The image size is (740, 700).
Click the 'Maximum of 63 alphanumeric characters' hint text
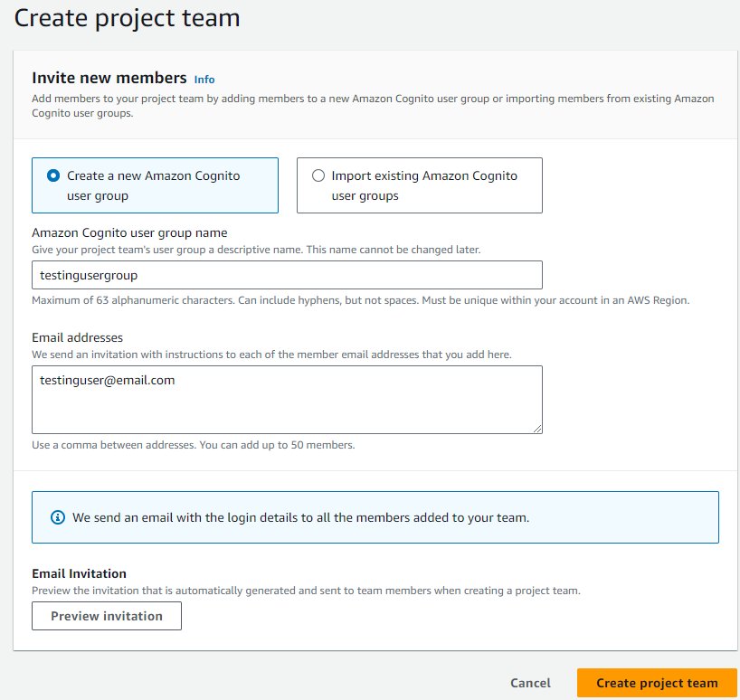coord(361,300)
